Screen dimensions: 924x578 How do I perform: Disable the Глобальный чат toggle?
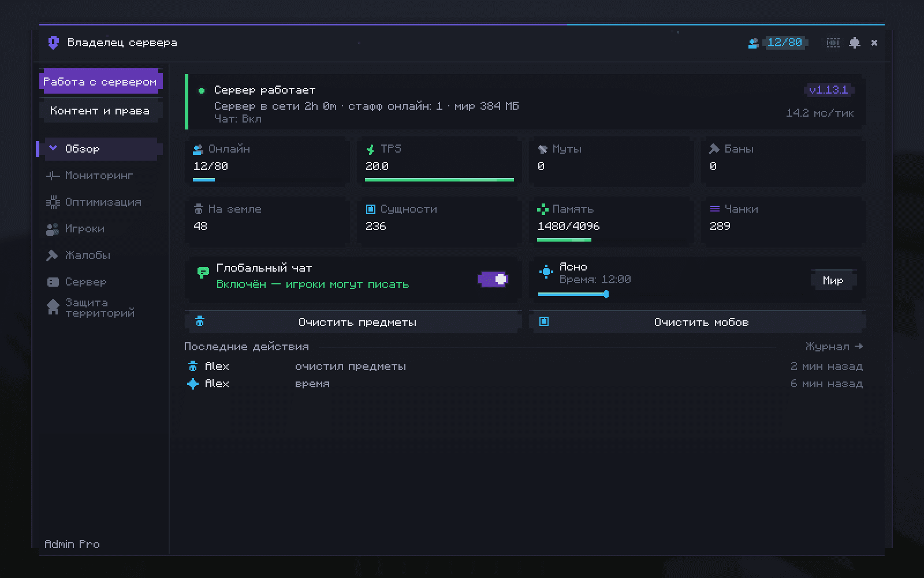493,280
